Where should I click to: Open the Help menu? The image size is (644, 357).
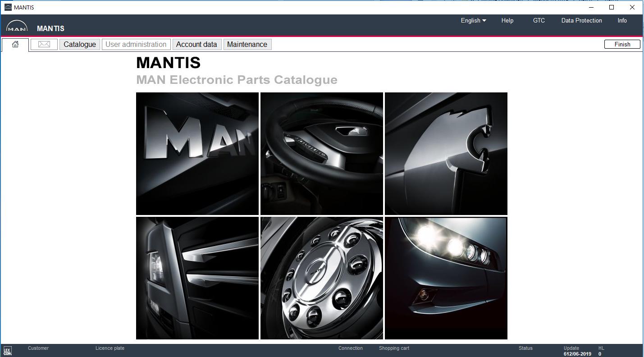507,20
